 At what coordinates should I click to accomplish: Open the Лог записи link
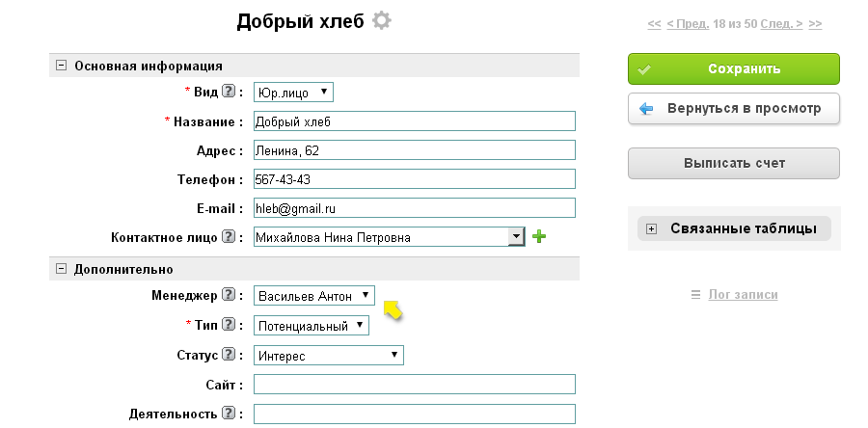pos(742,294)
